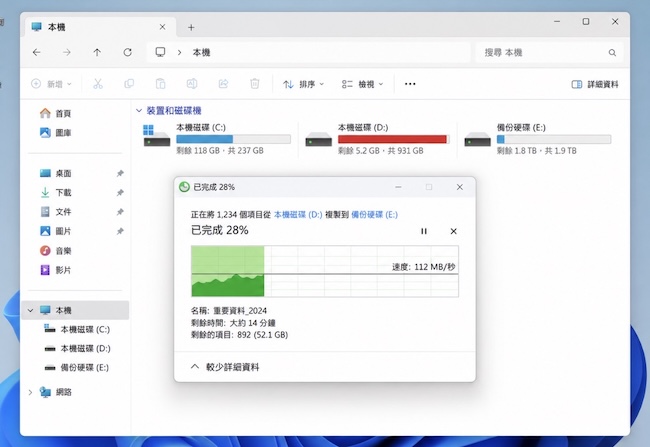Screen dimensions: 650x447
Task: Open the 排序 sort dropdown
Action: 303,84
